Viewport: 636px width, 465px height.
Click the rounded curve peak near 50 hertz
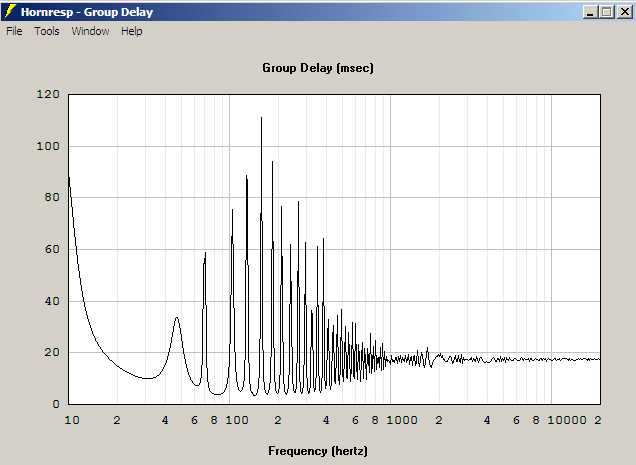point(177,318)
